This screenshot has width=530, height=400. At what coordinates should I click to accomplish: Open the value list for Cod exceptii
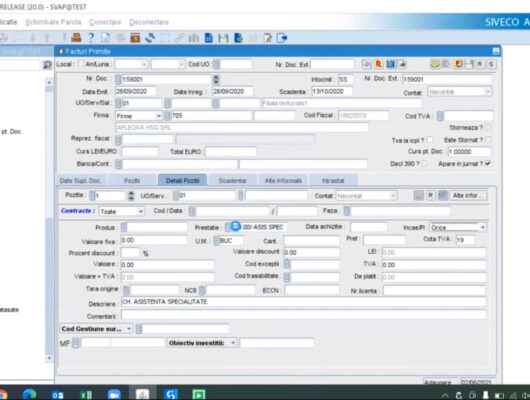(x=287, y=264)
